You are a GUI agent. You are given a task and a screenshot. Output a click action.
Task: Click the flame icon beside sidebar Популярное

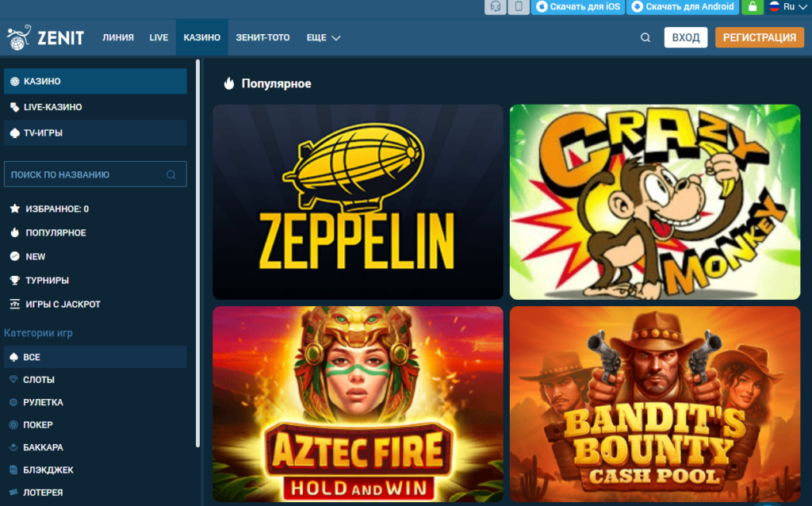[14, 232]
